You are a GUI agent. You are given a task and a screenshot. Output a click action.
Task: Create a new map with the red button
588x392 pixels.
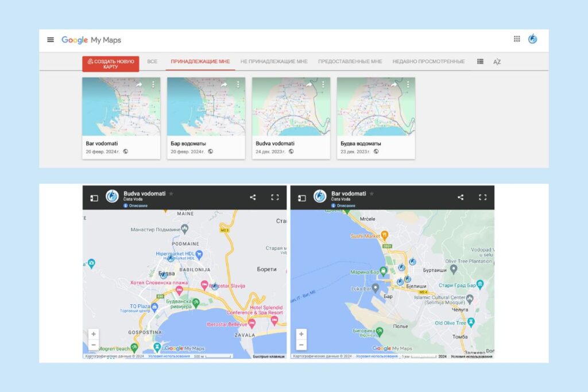point(111,64)
